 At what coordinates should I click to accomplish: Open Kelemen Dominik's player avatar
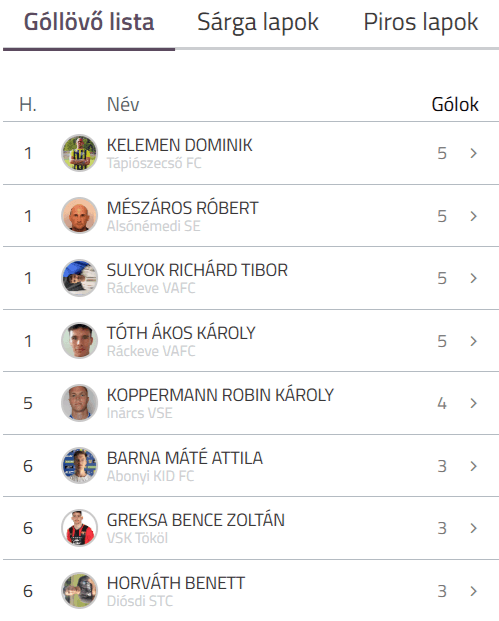tap(80, 153)
